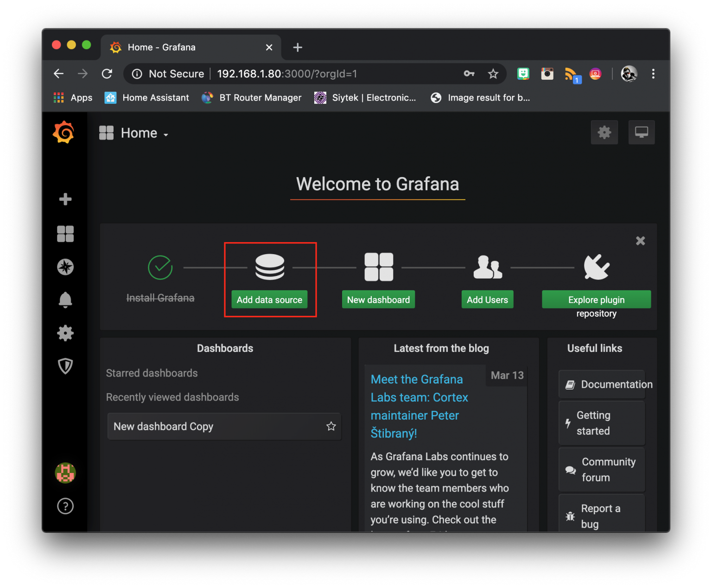Screen dimensions: 712x588
Task: Open the dashboard settings gear near top right
Action: point(604,132)
